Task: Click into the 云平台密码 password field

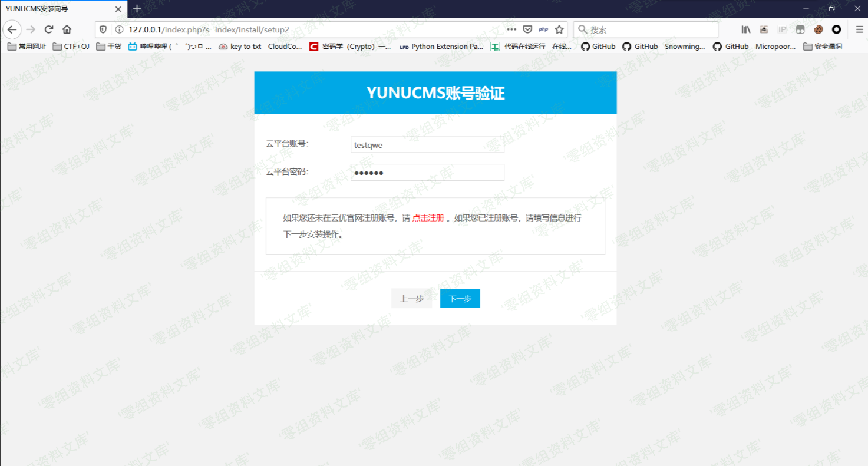Action: click(x=427, y=173)
